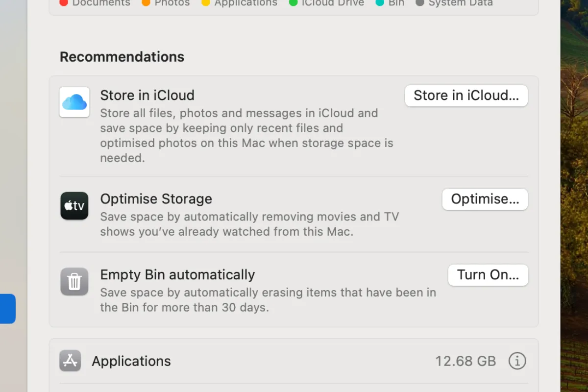
Task: Click the Apple TV app icon
Action: click(74, 206)
